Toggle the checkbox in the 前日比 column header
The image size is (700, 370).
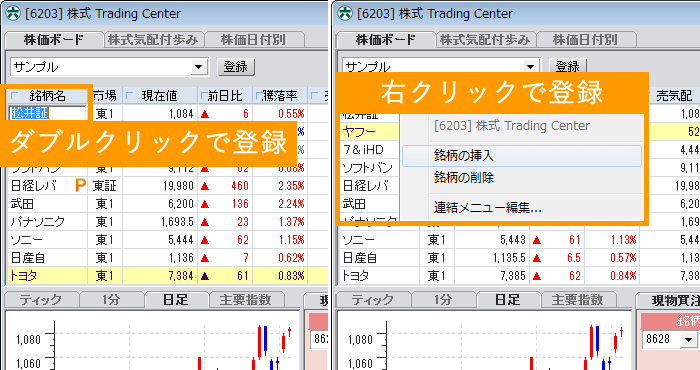204,96
